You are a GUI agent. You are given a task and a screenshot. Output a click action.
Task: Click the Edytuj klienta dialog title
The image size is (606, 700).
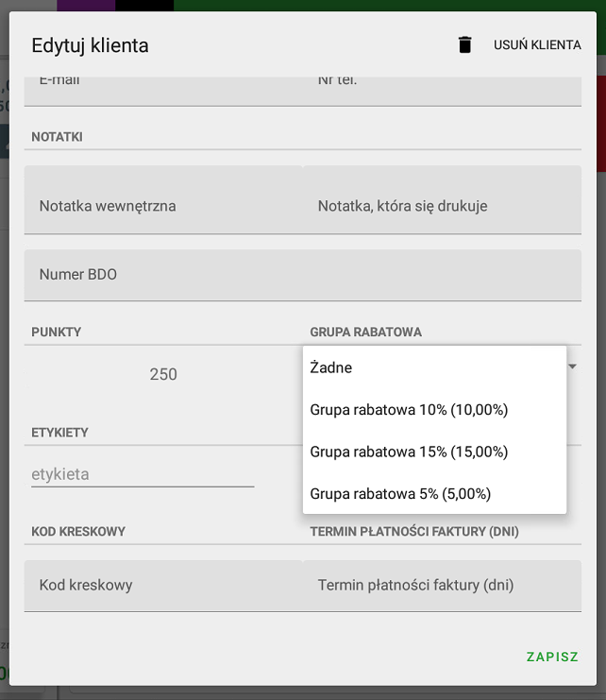pyautogui.click(x=90, y=45)
